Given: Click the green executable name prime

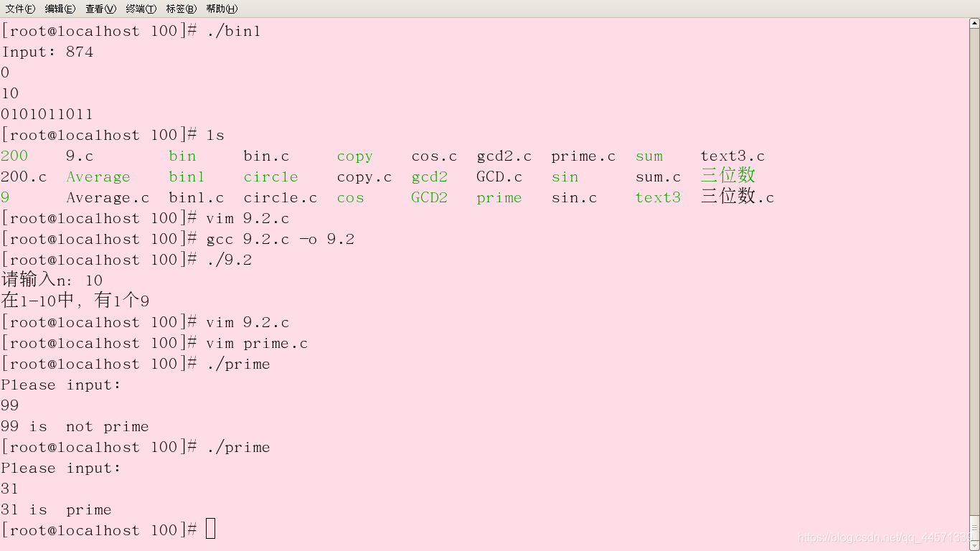Looking at the screenshot, I should click(499, 198).
